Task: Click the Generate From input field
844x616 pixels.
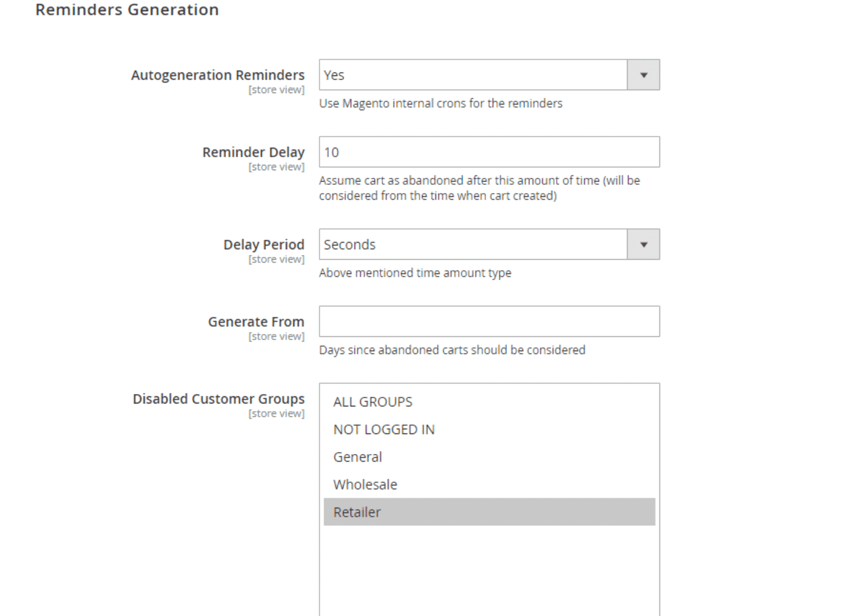Action: [x=489, y=322]
